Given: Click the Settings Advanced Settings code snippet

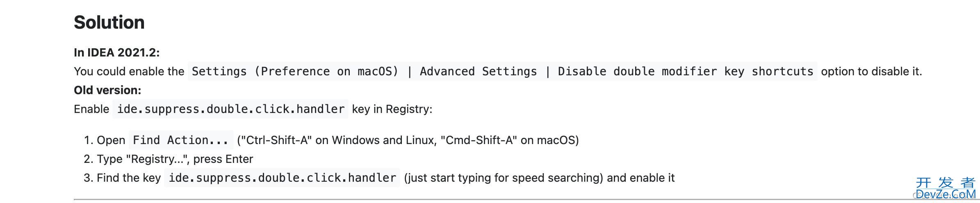Looking at the screenshot, I should (x=502, y=71).
